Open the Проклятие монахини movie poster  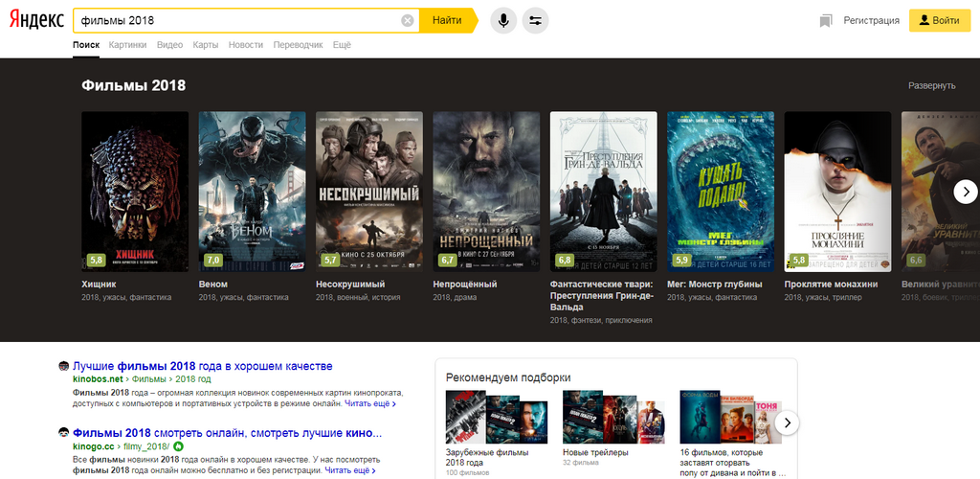pos(837,192)
